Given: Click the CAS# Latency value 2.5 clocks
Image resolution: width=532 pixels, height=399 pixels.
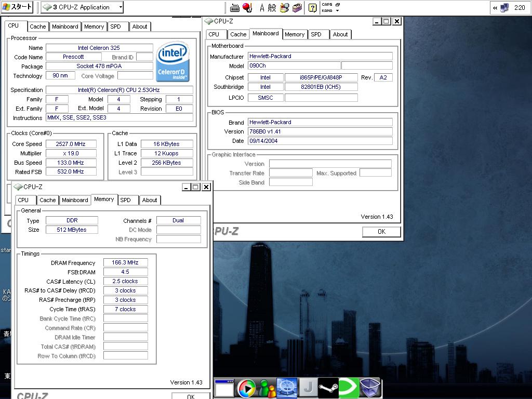Looking at the screenshot, I should tap(125, 281).
